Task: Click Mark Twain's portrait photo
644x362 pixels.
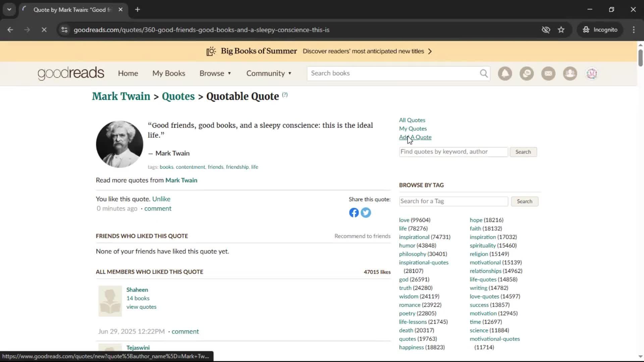Action: (x=119, y=144)
